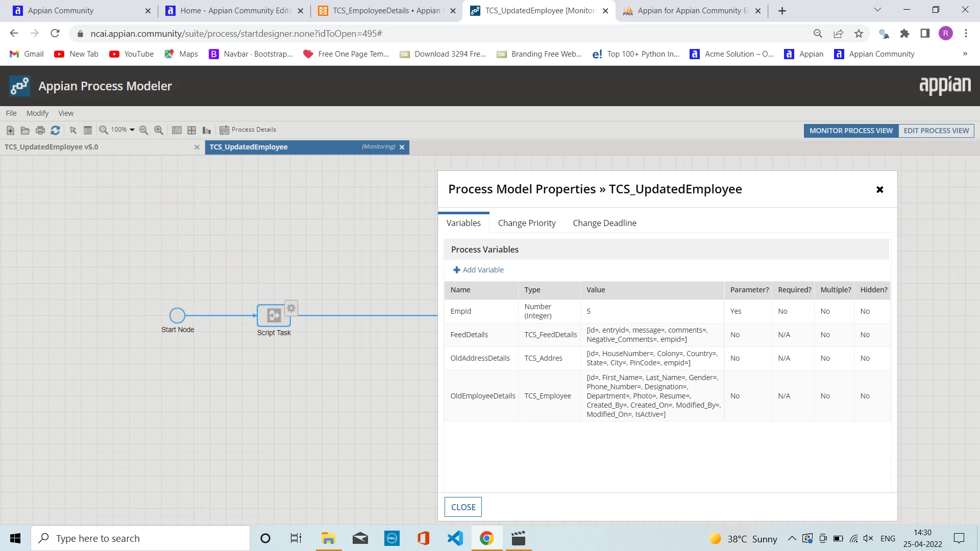Open Microsoft Office from taskbar
Viewport: 980px width, 551px height.
(423, 538)
